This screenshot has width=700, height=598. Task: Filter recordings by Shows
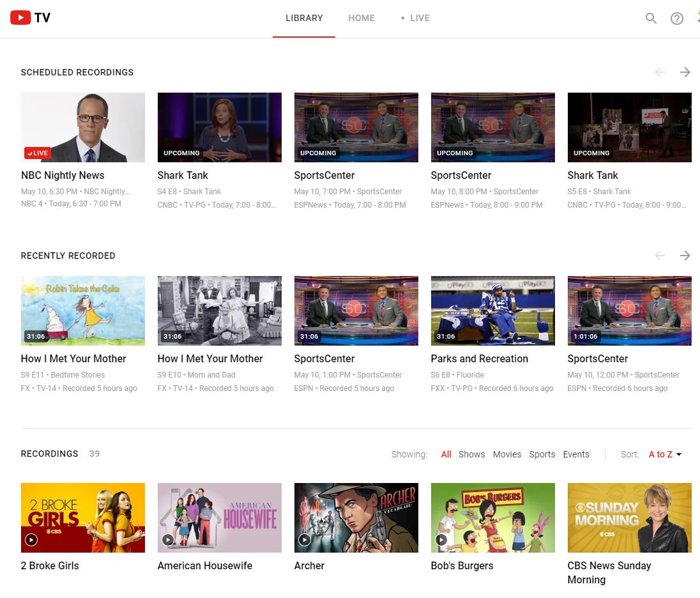click(x=471, y=454)
